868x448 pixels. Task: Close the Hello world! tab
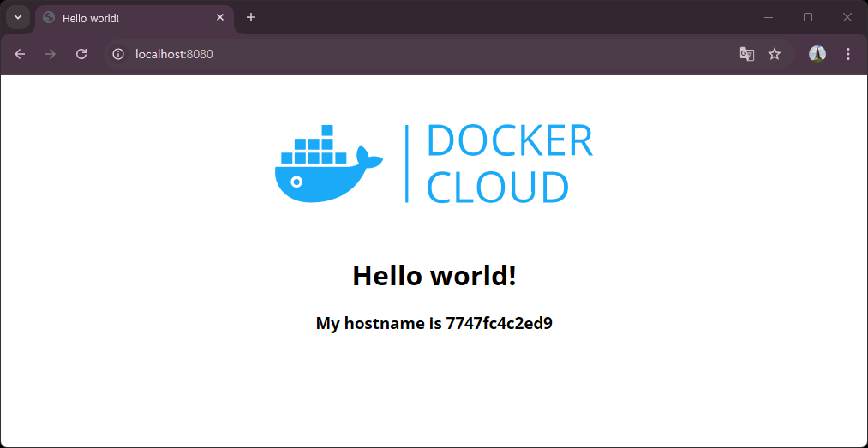(x=219, y=18)
